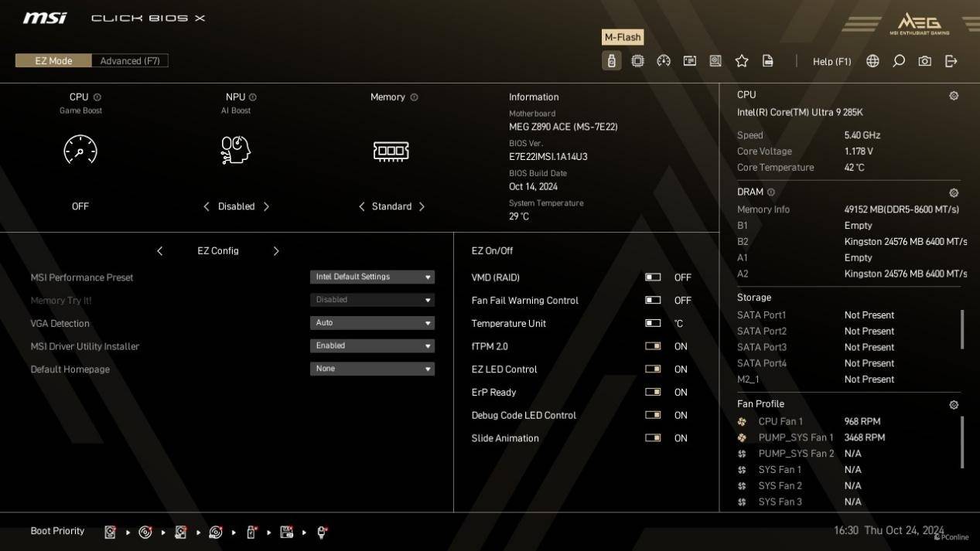Open VGA Detection dropdown

tap(372, 323)
